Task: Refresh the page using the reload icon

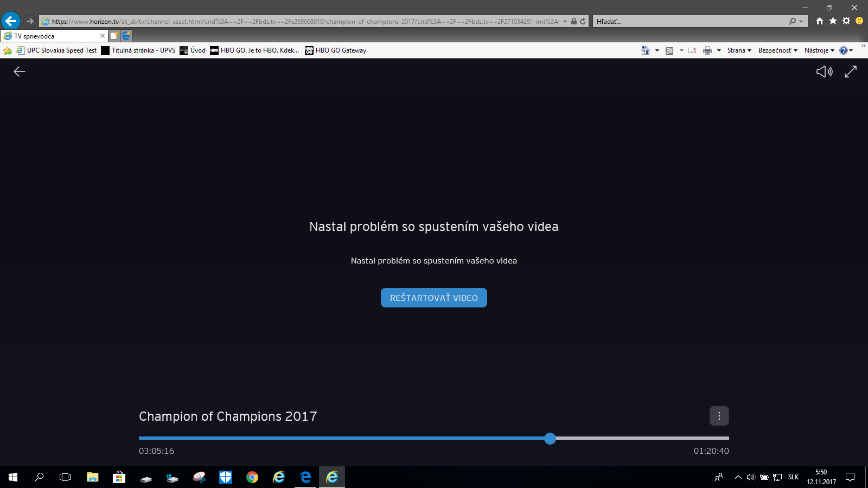Action: pos(583,22)
